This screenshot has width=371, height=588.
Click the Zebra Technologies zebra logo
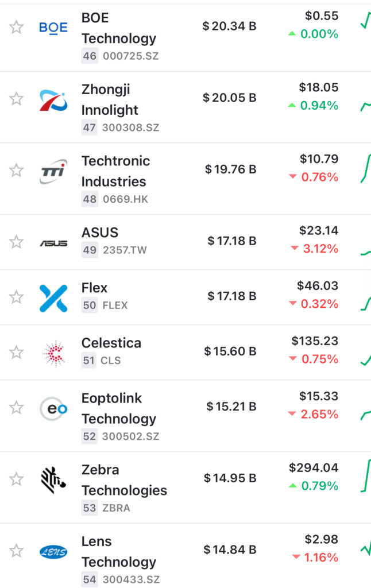tap(53, 480)
